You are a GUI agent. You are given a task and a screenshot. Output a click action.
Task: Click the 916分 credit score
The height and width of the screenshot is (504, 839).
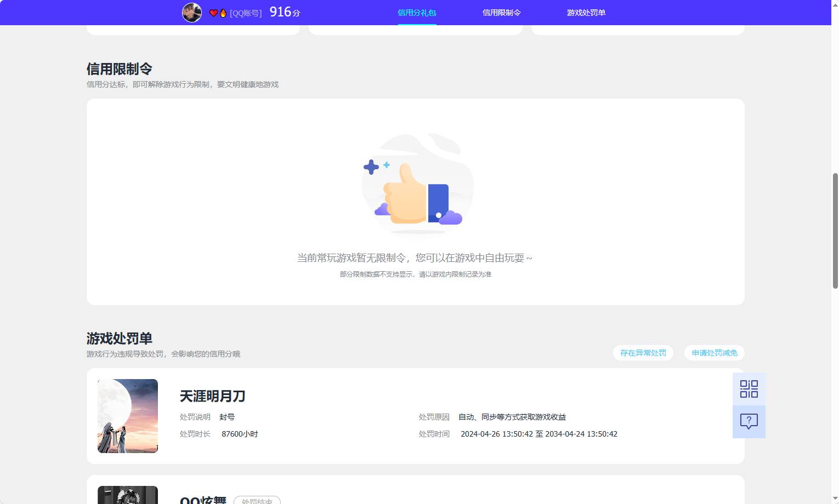tap(285, 12)
